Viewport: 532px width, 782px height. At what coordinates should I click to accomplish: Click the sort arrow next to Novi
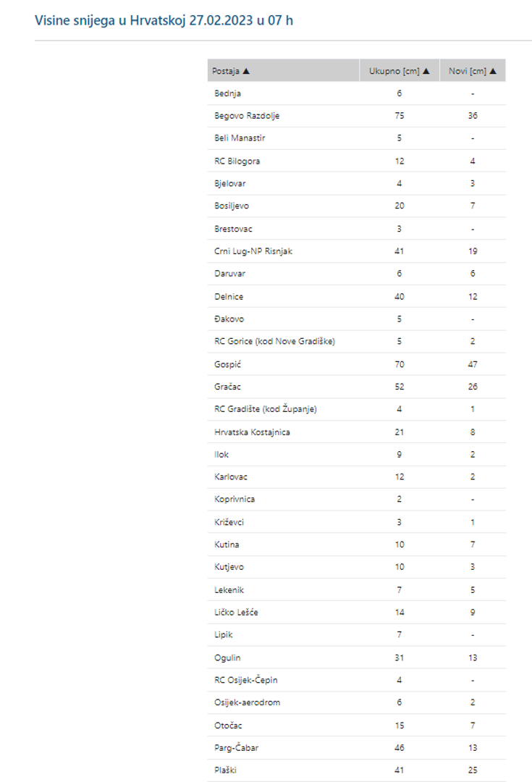pyautogui.click(x=493, y=71)
